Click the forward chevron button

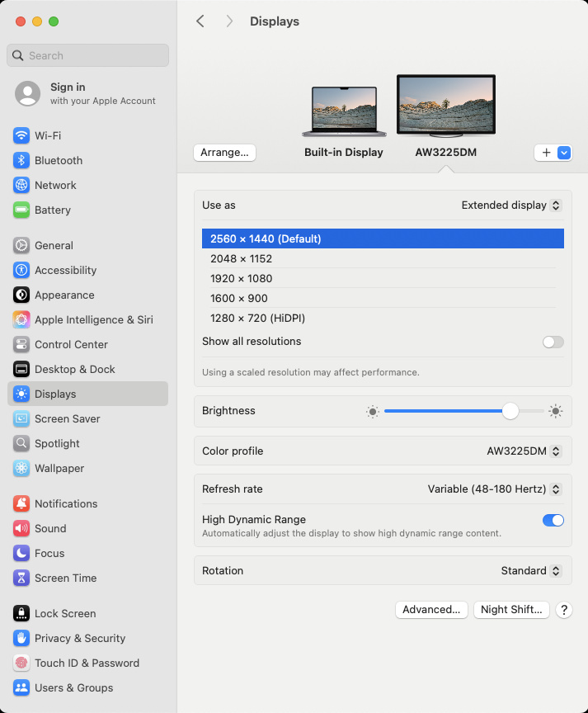(x=229, y=21)
